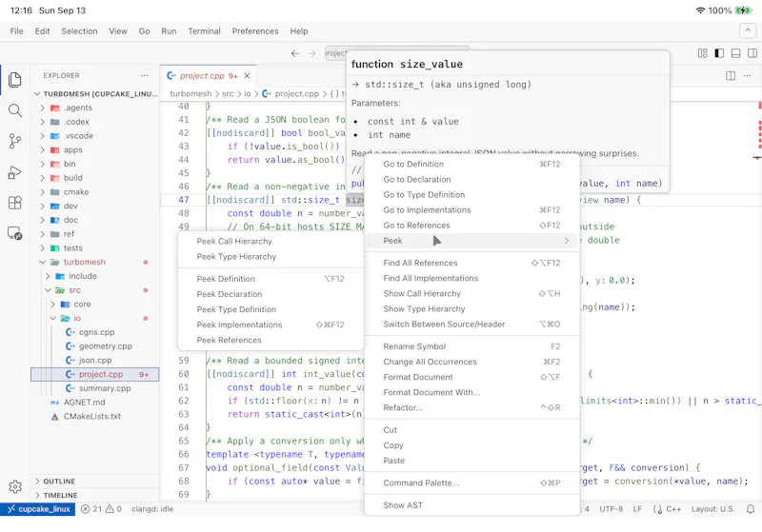The width and height of the screenshot is (762, 532).
Task: Collapse the top right chevron button
Action: click(x=748, y=31)
